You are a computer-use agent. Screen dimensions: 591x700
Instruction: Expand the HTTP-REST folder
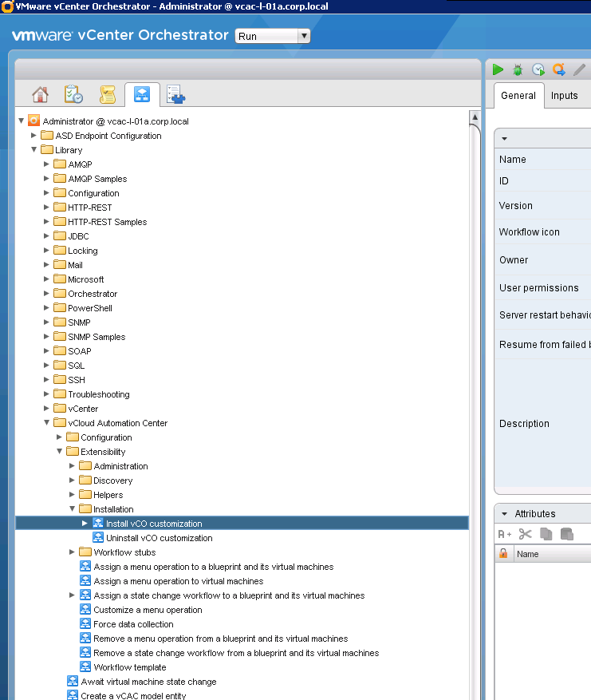coord(46,208)
